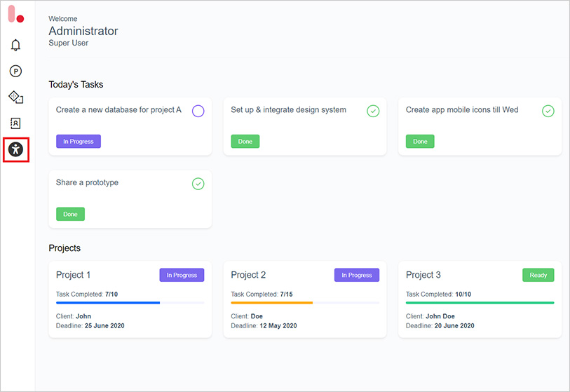
Task: Click the tag shapes sidebar icon
Action: tap(15, 97)
